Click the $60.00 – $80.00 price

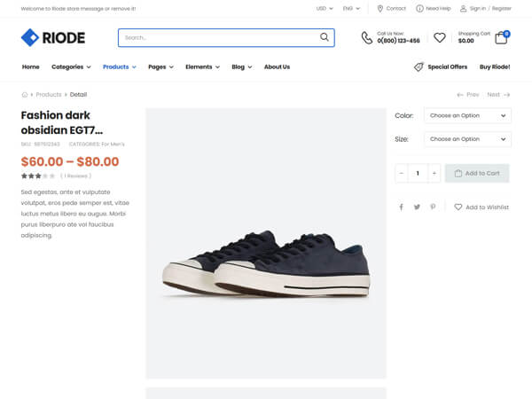[x=70, y=161]
